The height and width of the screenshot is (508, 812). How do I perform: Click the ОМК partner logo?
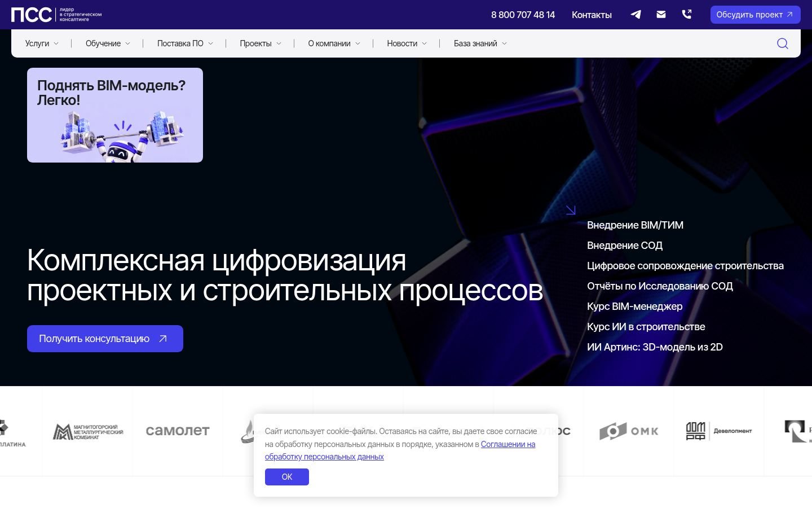tap(629, 431)
